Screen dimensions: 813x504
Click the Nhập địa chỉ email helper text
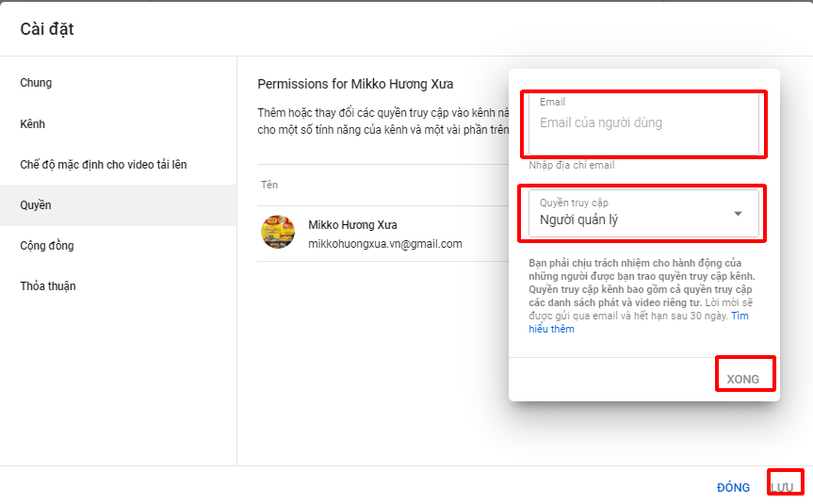572,166
